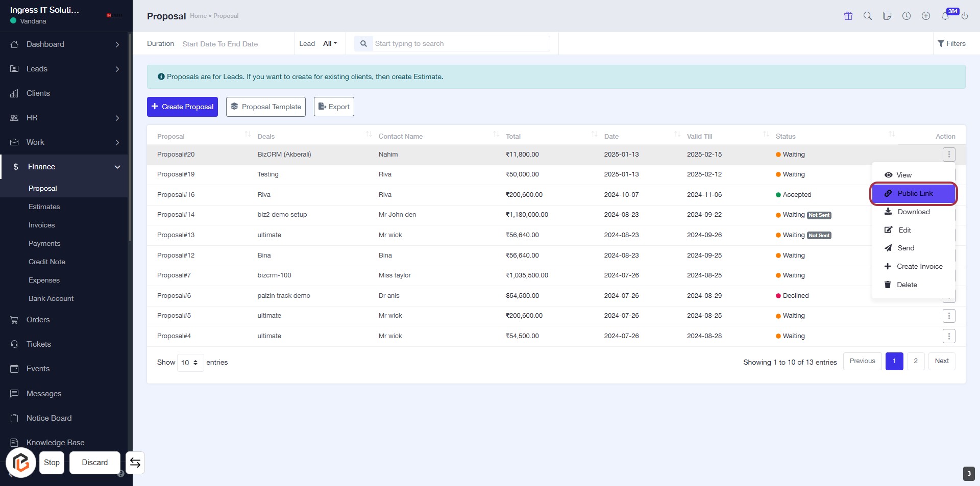The width and height of the screenshot is (980, 486).
Task: Click the clock timer icon in header
Action: (906, 16)
